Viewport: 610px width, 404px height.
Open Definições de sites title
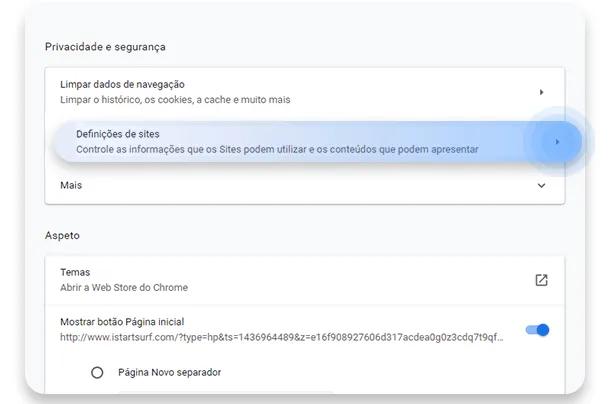[118, 134]
